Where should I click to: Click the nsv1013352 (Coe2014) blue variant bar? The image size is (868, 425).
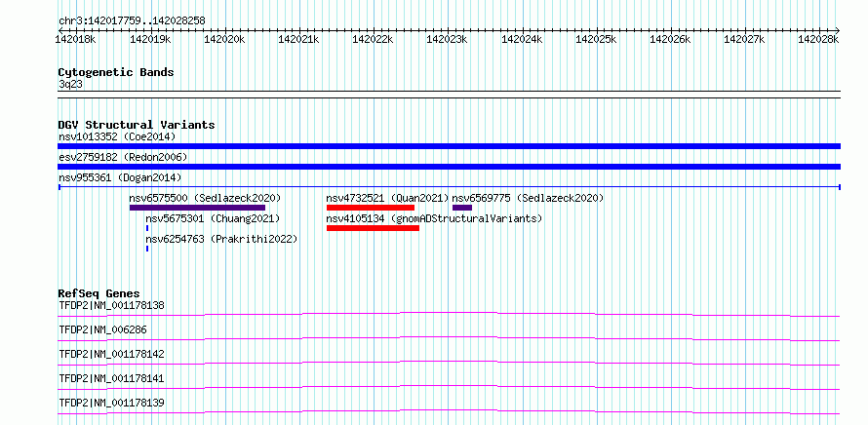pos(449,146)
